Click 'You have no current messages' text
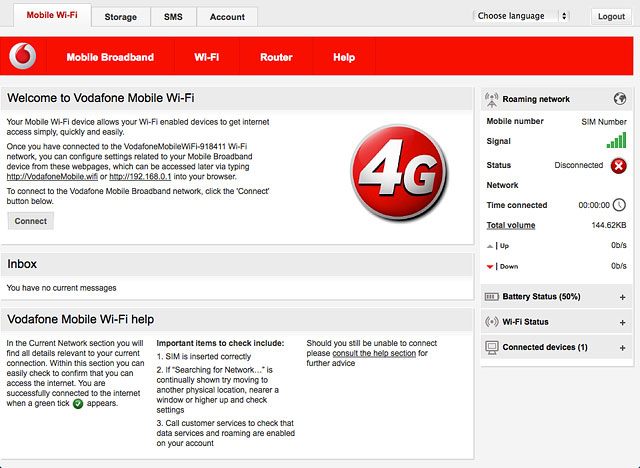Viewport: 640px width, 468px height. click(61, 288)
